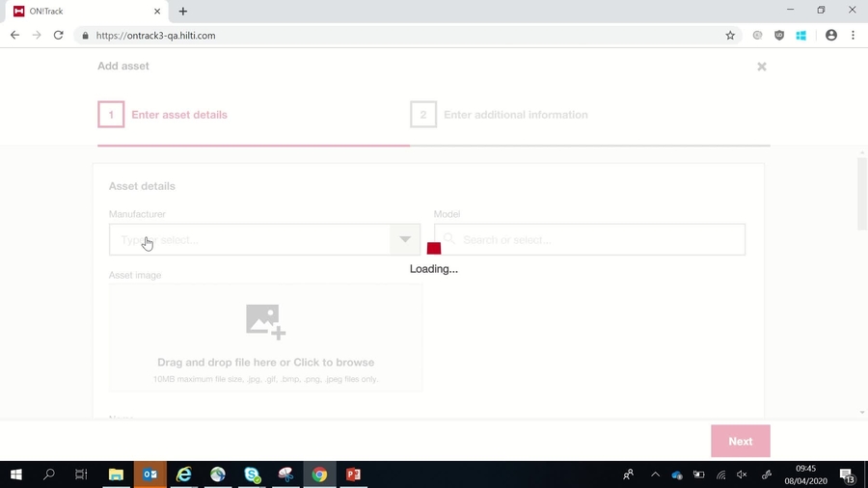
Task: Open Internet Explorer from taskbar
Action: tap(184, 474)
